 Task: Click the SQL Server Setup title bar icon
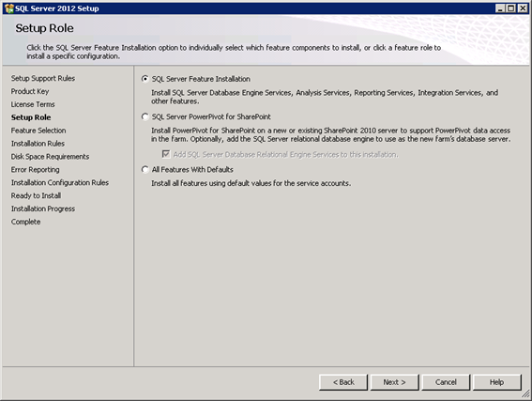click(9, 8)
